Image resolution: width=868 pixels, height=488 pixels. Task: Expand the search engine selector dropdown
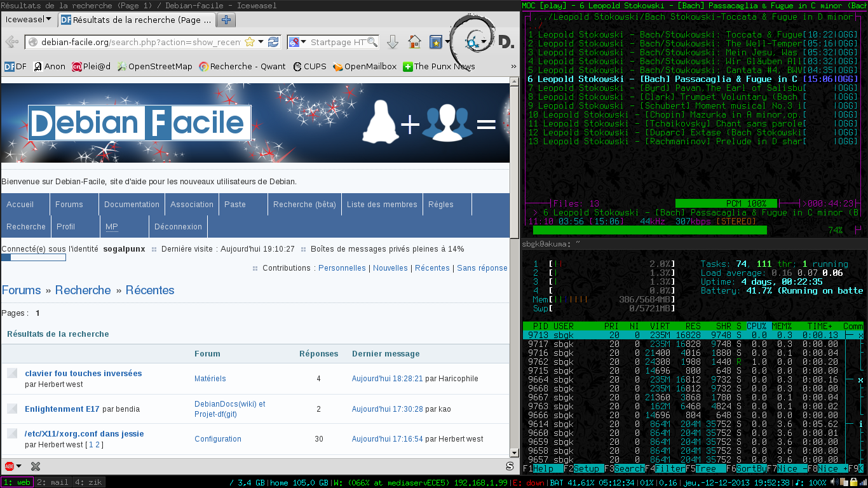click(297, 43)
